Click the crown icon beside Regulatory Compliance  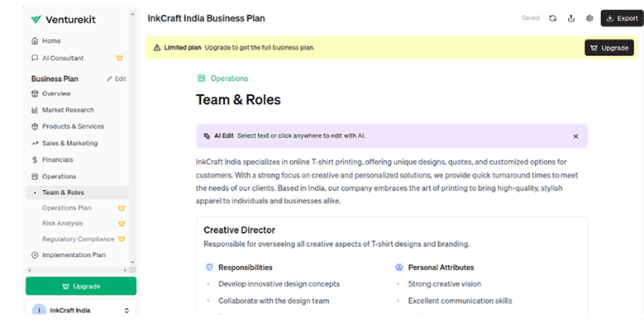122,239
